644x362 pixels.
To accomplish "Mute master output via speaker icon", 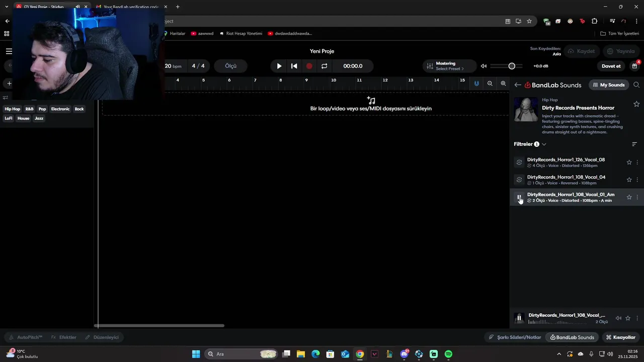I will (484, 66).
